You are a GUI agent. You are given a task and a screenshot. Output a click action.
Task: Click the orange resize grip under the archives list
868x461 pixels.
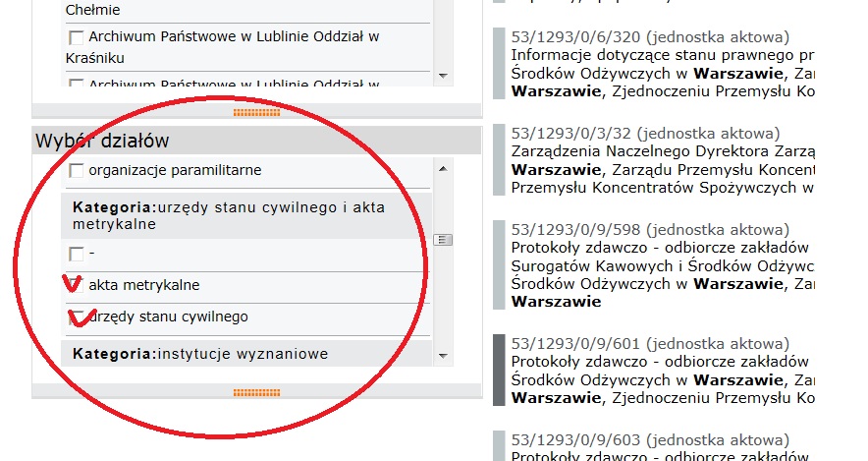click(x=256, y=113)
